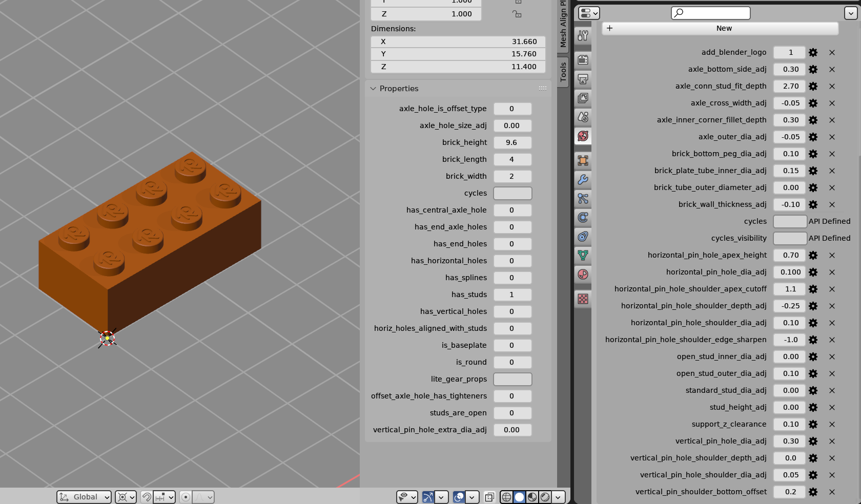Click gear icon for brick_wall_thickness_adj
861x504 pixels.
tap(813, 204)
